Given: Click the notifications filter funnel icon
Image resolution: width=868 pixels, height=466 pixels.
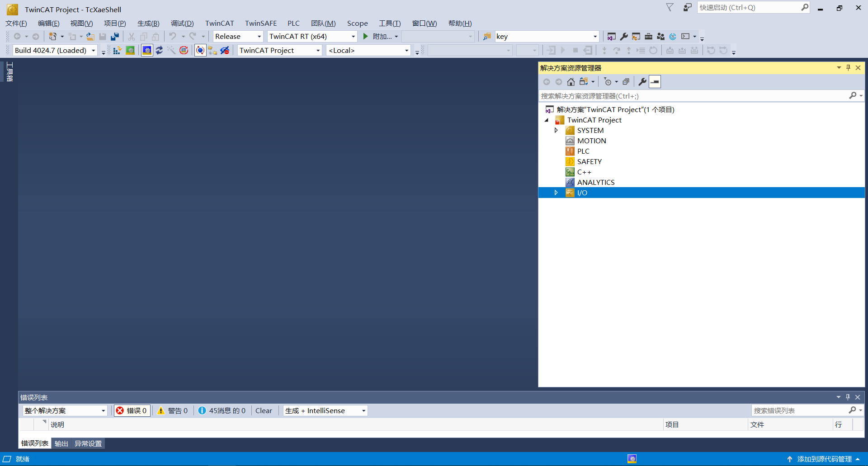Looking at the screenshot, I should click(x=670, y=8).
